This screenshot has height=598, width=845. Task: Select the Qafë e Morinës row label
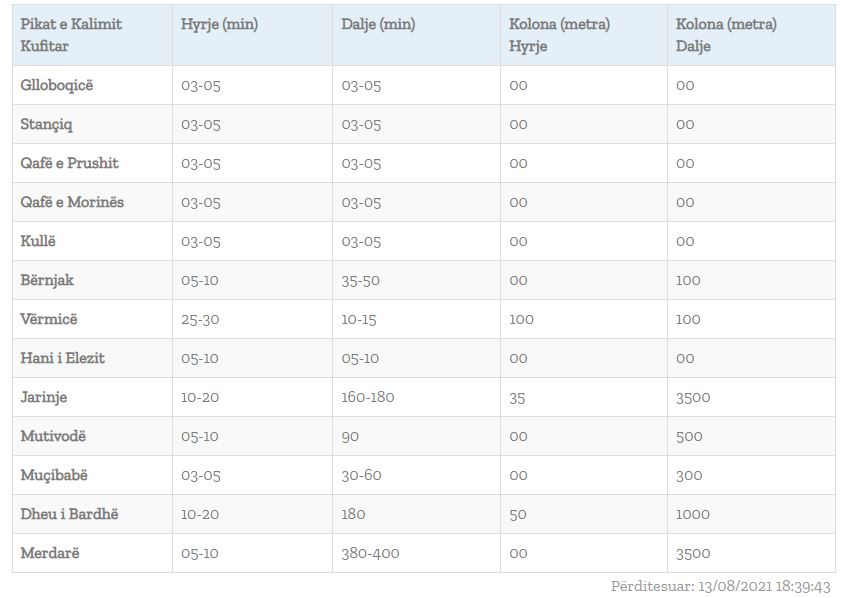[x=72, y=202]
